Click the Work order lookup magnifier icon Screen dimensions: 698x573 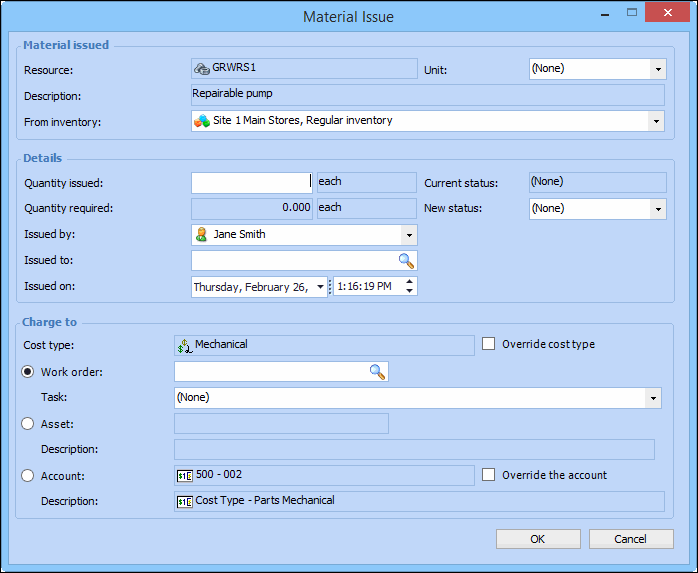coord(377,372)
